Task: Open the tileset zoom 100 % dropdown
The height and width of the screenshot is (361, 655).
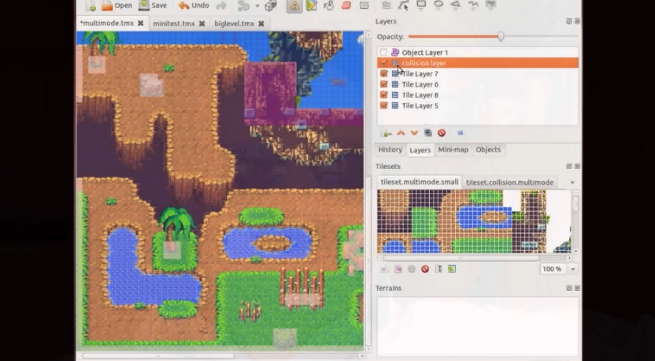Action: [573, 269]
